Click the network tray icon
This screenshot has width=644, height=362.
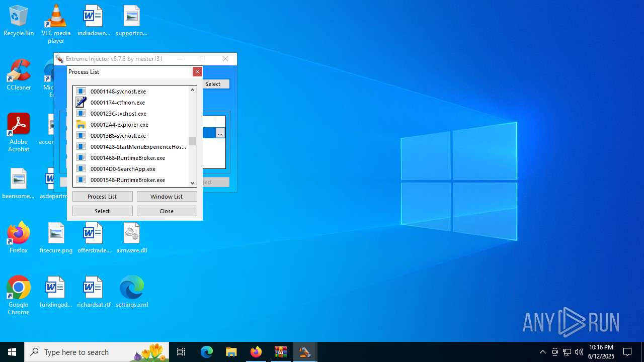pyautogui.click(x=567, y=352)
